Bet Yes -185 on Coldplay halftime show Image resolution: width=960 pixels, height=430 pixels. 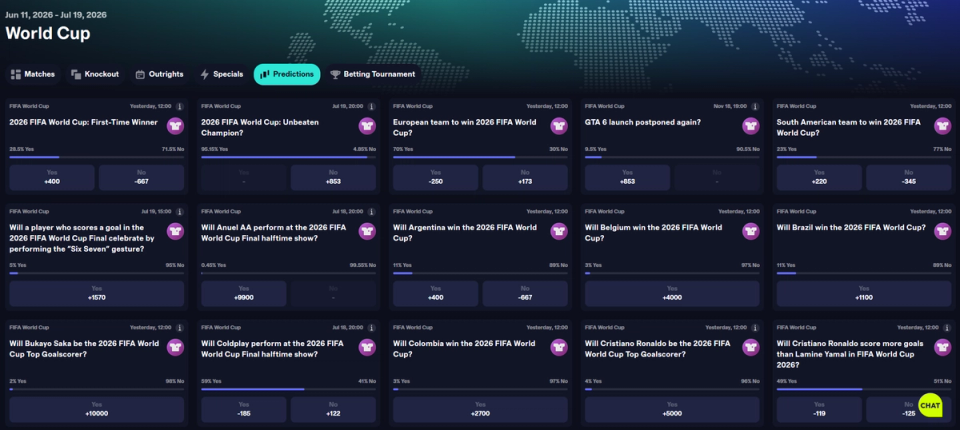(x=244, y=410)
